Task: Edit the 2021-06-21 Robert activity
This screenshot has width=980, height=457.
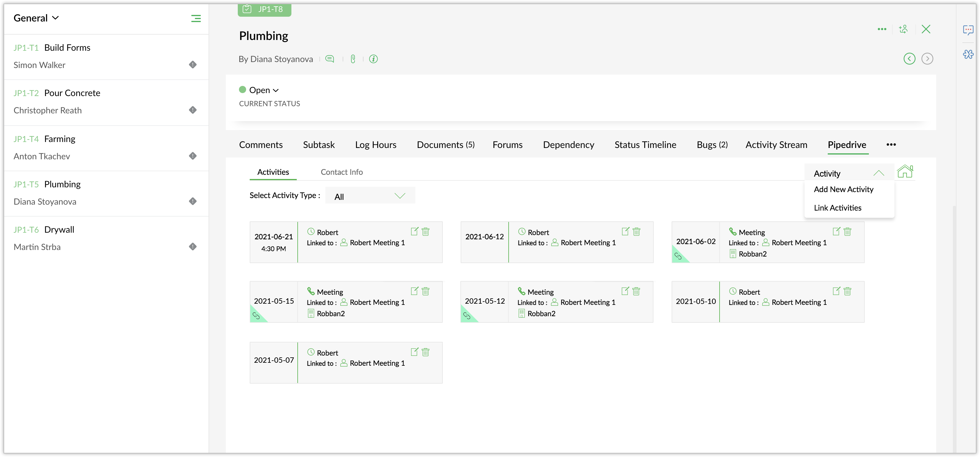Action: [x=414, y=231]
